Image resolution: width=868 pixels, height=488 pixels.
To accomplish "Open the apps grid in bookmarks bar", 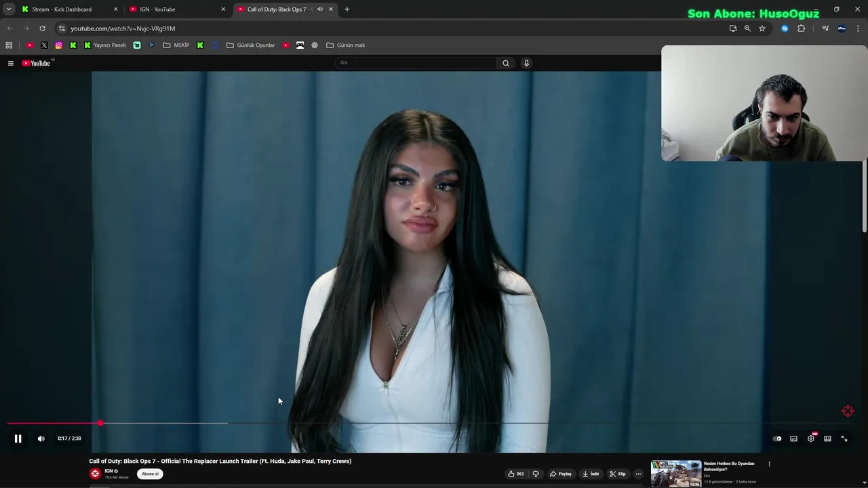I will click(9, 45).
